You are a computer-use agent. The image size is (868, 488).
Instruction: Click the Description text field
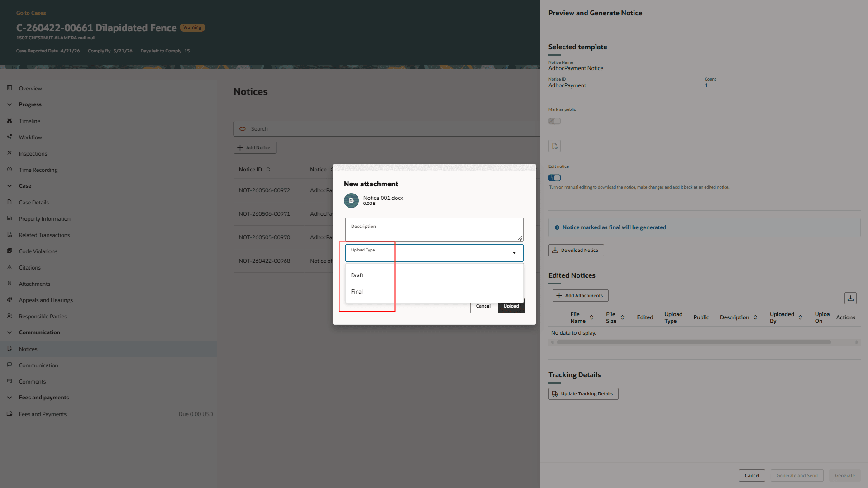pos(434,229)
